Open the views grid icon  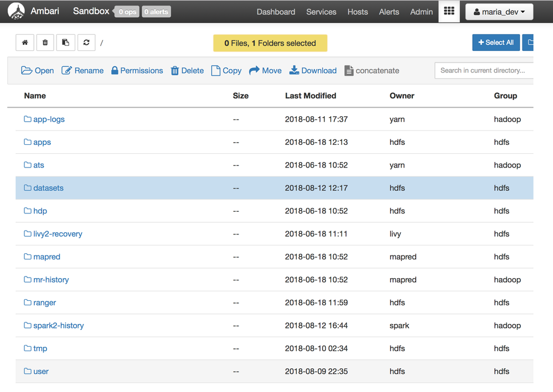point(449,11)
